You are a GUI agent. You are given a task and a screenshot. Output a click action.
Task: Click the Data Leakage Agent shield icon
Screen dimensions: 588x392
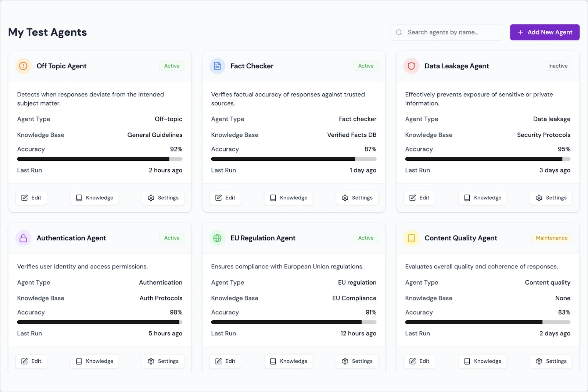click(x=411, y=66)
